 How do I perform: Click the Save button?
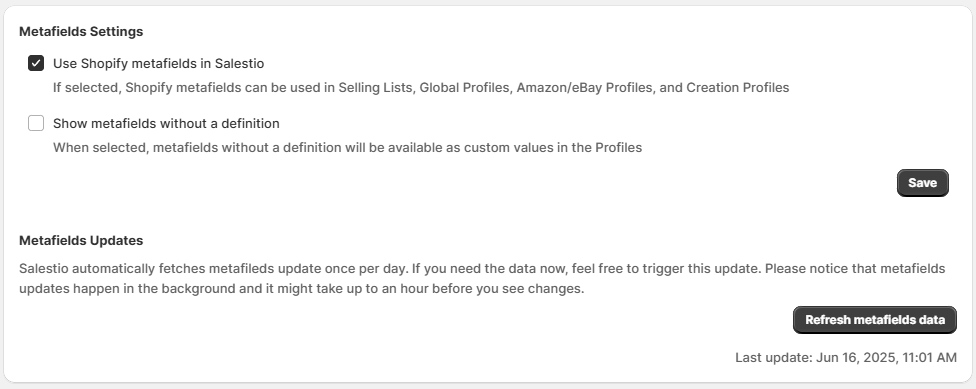922,183
